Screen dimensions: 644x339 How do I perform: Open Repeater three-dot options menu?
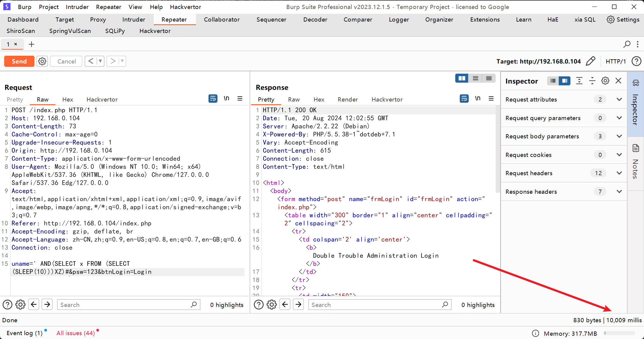coord(637,44)
